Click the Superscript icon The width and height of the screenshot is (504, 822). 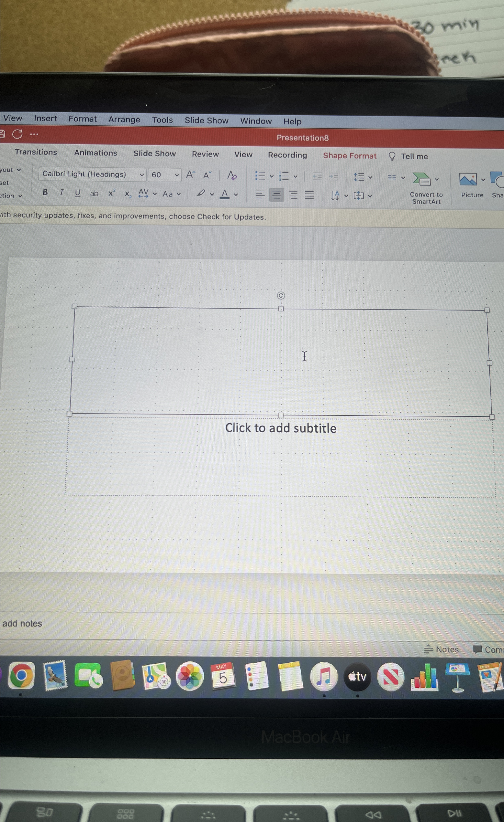(112, 193)
